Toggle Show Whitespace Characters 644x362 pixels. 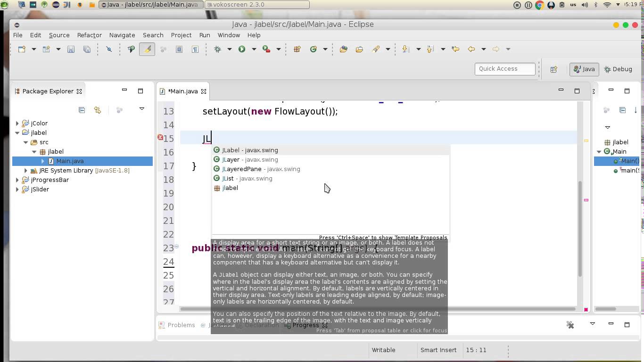(x=195, y=49)
